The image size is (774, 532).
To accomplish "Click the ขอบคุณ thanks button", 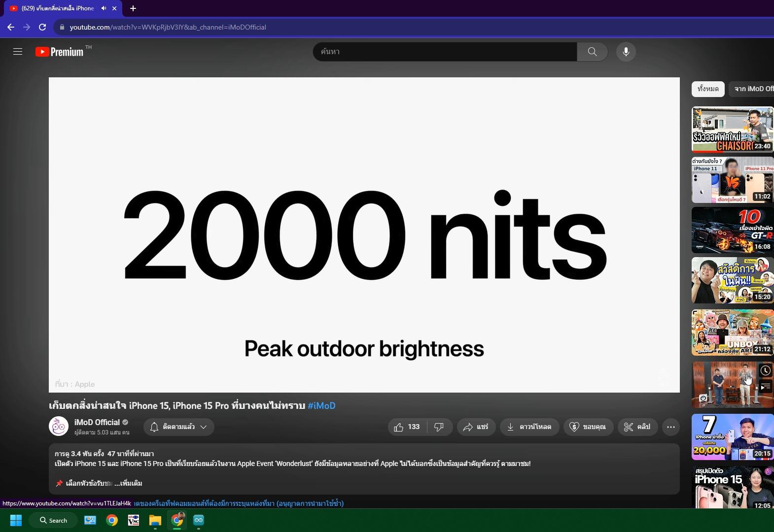I will pos(588,427).
